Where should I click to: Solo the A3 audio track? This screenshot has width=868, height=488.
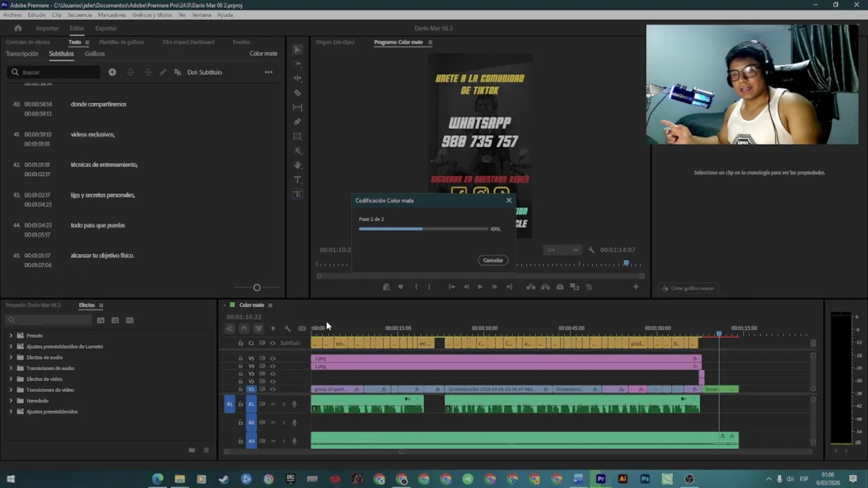point(283,441)
